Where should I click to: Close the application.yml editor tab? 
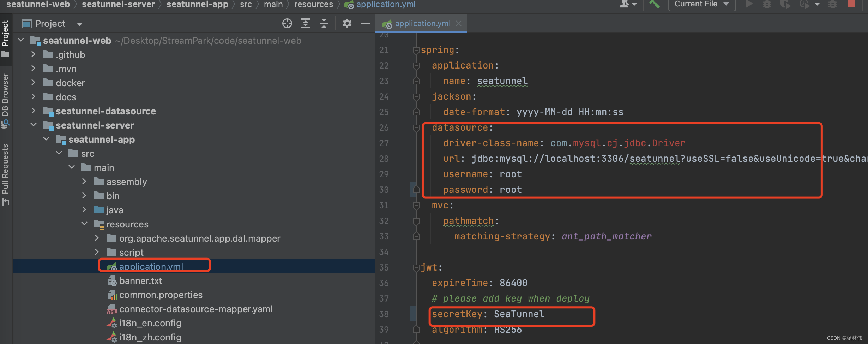pyautogui.click(x=459, y=23)
